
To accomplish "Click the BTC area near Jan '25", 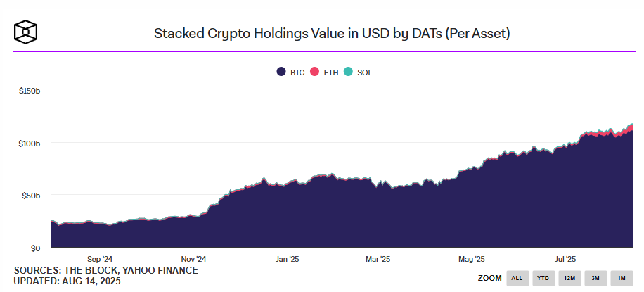I will (x=288, y=218).
